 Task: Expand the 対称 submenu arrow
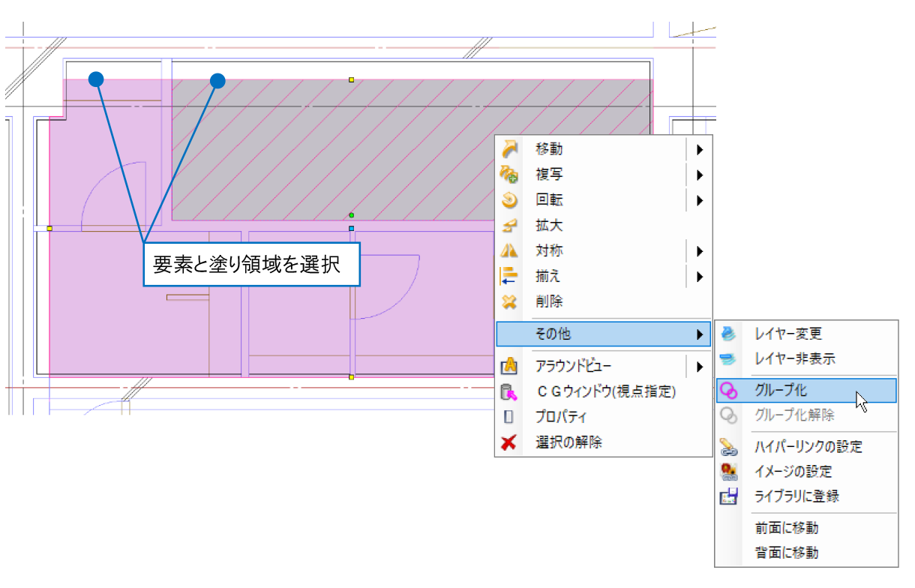click(699, 251)
